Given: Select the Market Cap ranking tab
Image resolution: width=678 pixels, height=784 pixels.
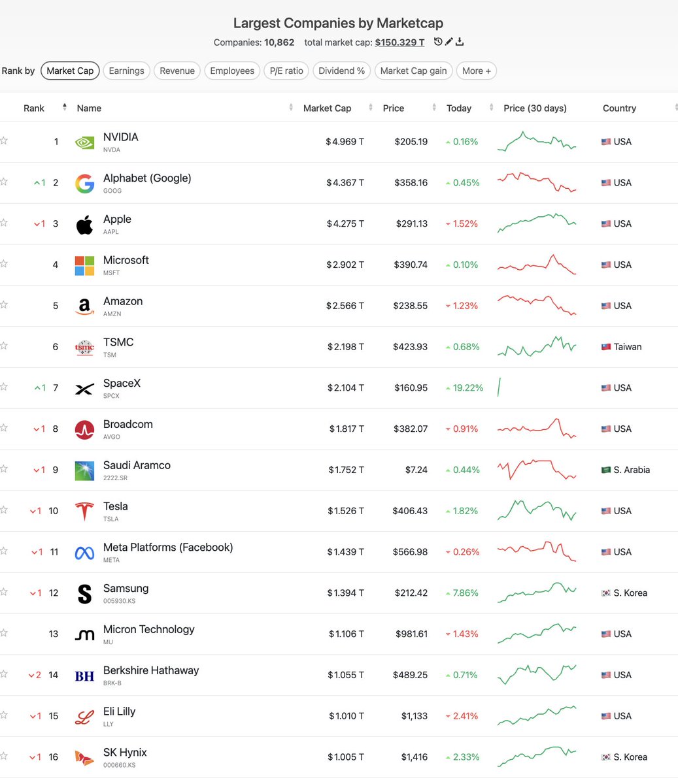Looking at the screenshot, I should [70, 71].
